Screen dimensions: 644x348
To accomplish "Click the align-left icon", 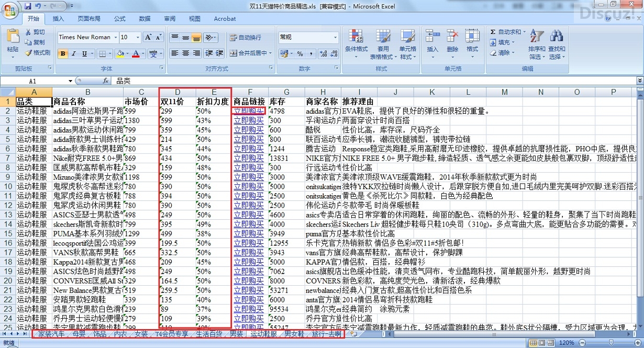I will pos(175,53).
